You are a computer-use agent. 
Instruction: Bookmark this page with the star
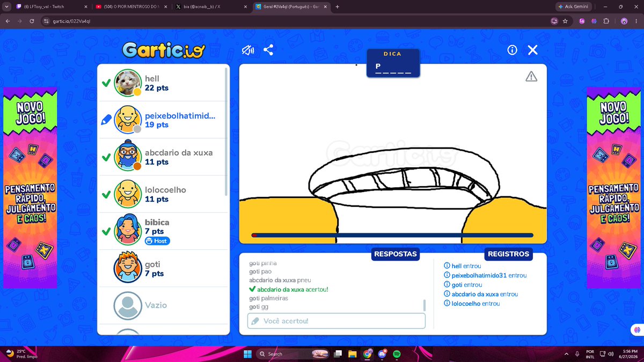click(x=565, y=21)
